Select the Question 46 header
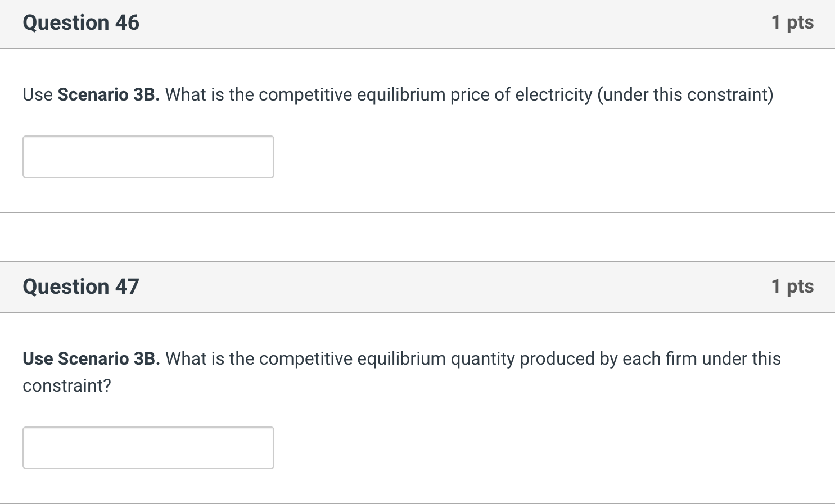 click(80, 22)
